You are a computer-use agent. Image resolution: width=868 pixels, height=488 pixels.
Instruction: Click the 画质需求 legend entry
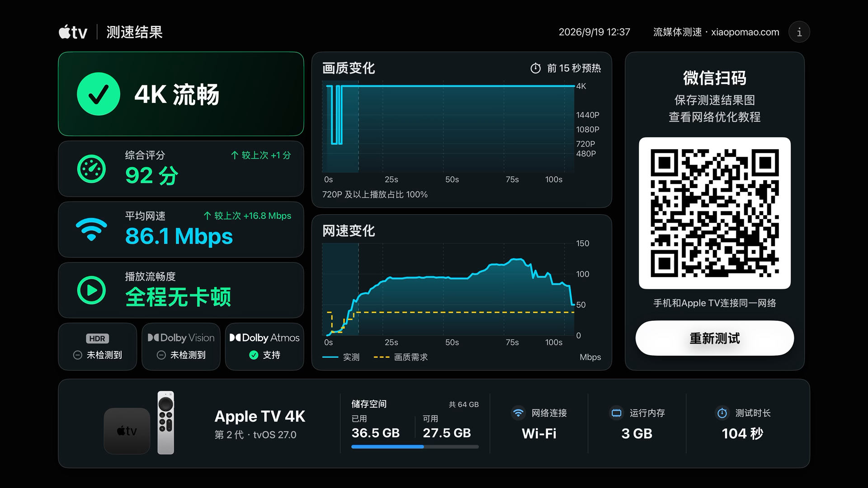[401, 357]
